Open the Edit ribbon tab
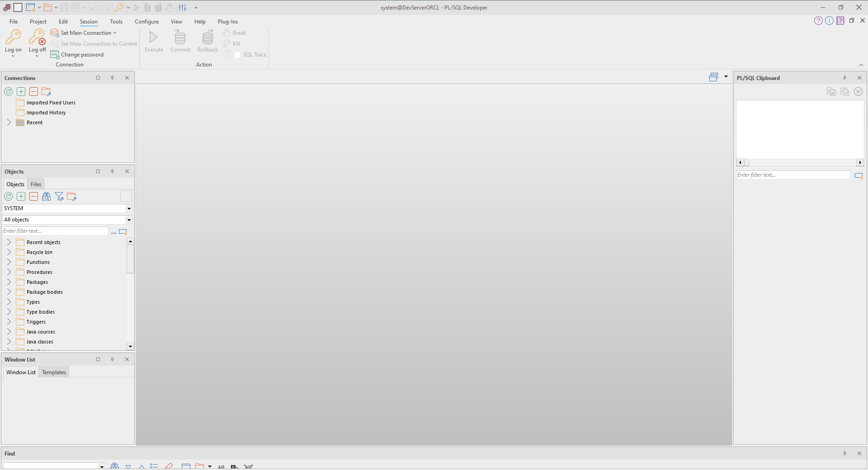Viewport: 868px width, 470px height. pyautogui.click(x=63, y=22)
